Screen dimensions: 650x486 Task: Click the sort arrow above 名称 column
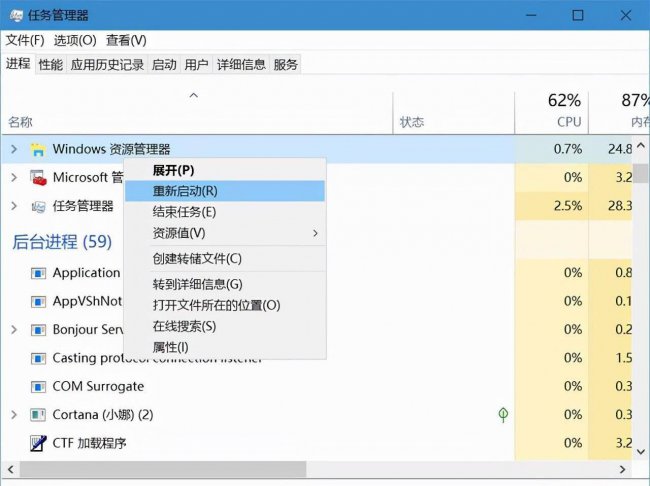194,96
